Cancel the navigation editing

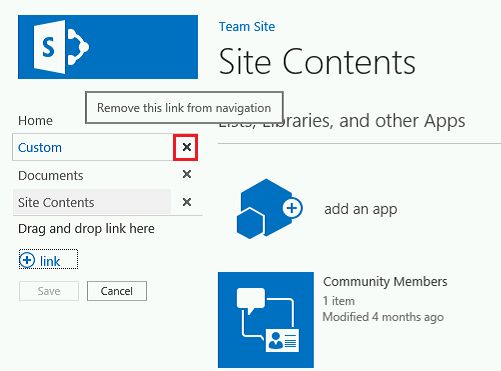(x=117, y=291)
